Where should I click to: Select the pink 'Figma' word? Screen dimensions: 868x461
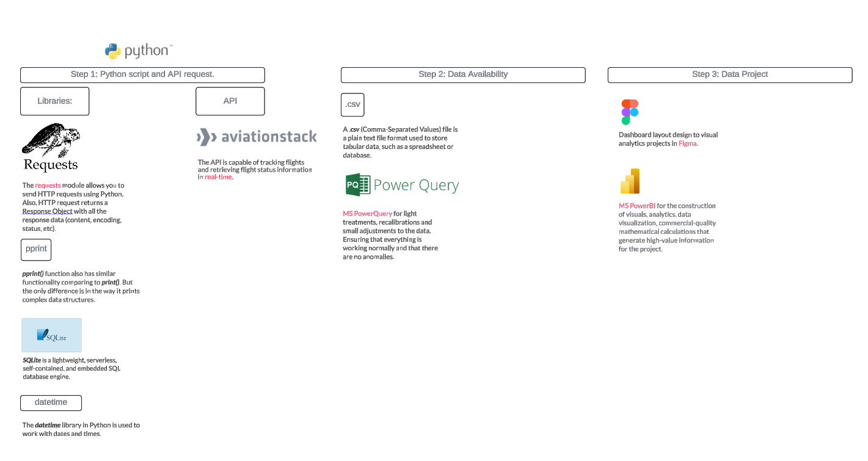[687, 143]
